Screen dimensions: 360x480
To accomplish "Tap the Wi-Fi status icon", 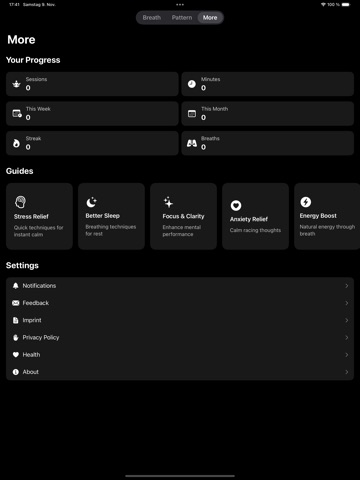I will tap(323, 5).
